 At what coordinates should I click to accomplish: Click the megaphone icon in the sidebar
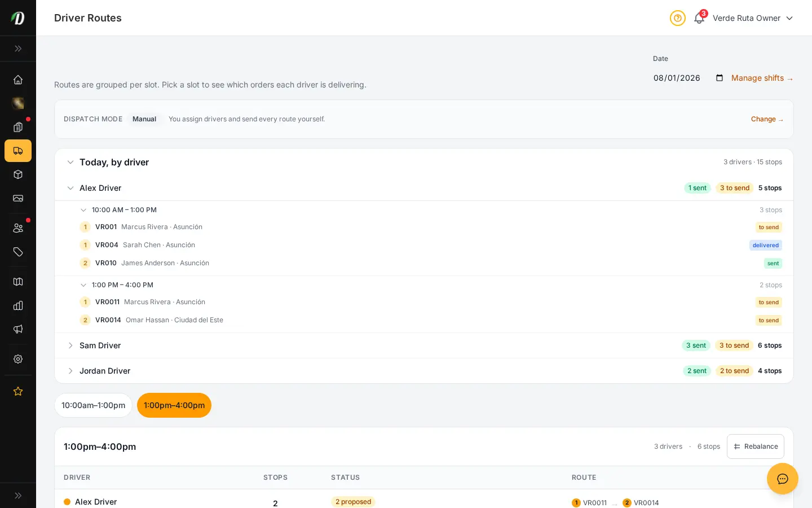point(18,329)
